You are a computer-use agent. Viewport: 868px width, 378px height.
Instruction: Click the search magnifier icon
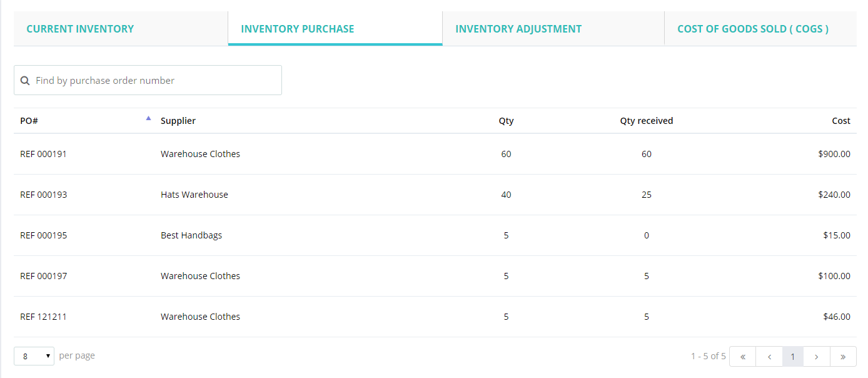click(x=25, y=81)
